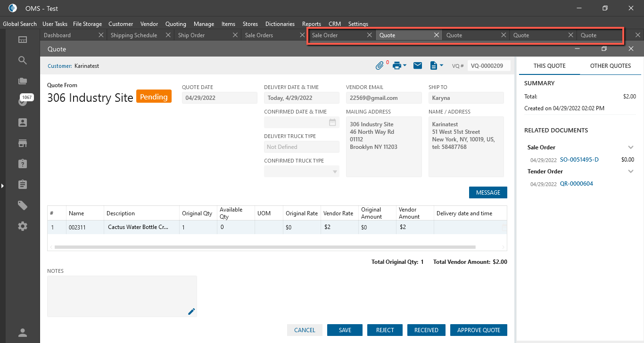Mark the quote with the RECEIVED button
This screenshot has height=343, width=644.
pos(426,330)
